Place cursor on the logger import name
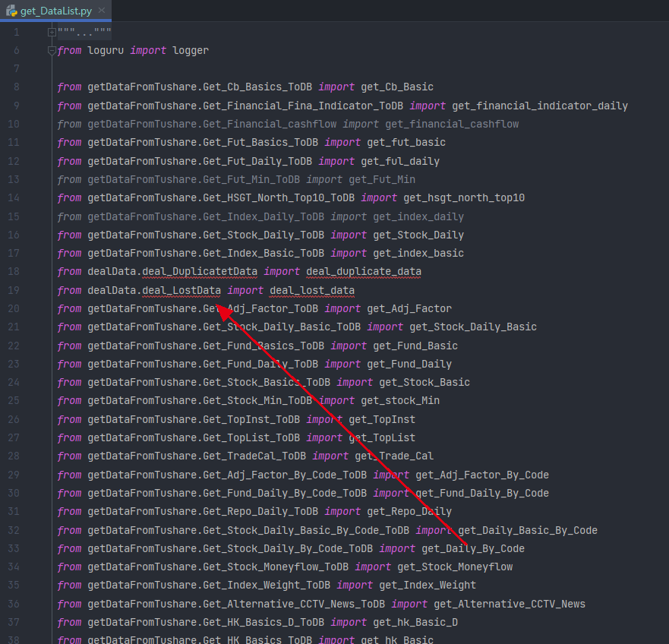Screen dimensions: 669x644 pyautogui.click(x=190, y=51)
